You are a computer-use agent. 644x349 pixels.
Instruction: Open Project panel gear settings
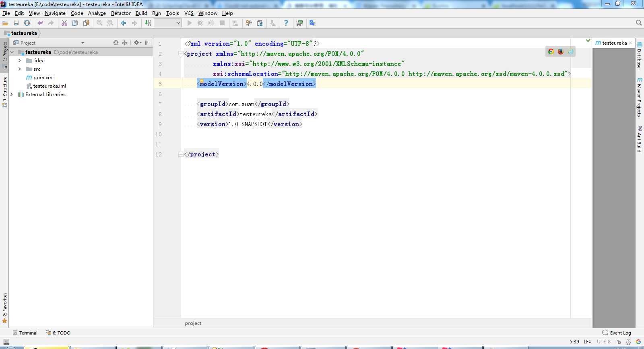pos(137,43)
